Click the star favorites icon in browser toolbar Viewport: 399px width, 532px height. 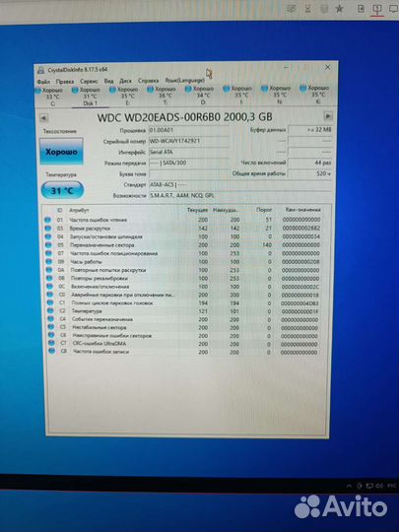click(x=339, y=9)
